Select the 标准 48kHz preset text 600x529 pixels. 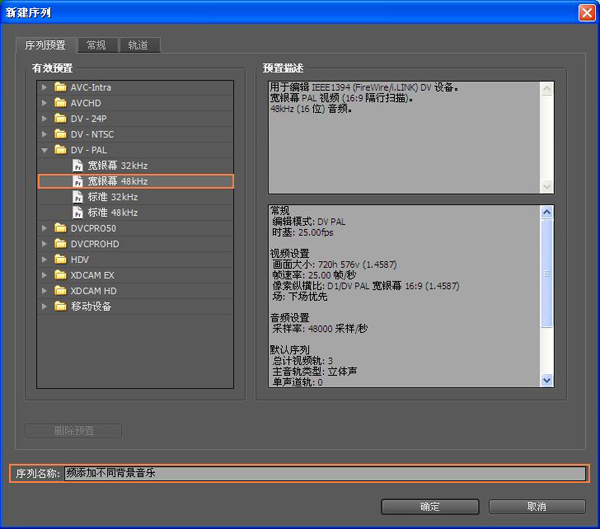[x=113, y=212]
